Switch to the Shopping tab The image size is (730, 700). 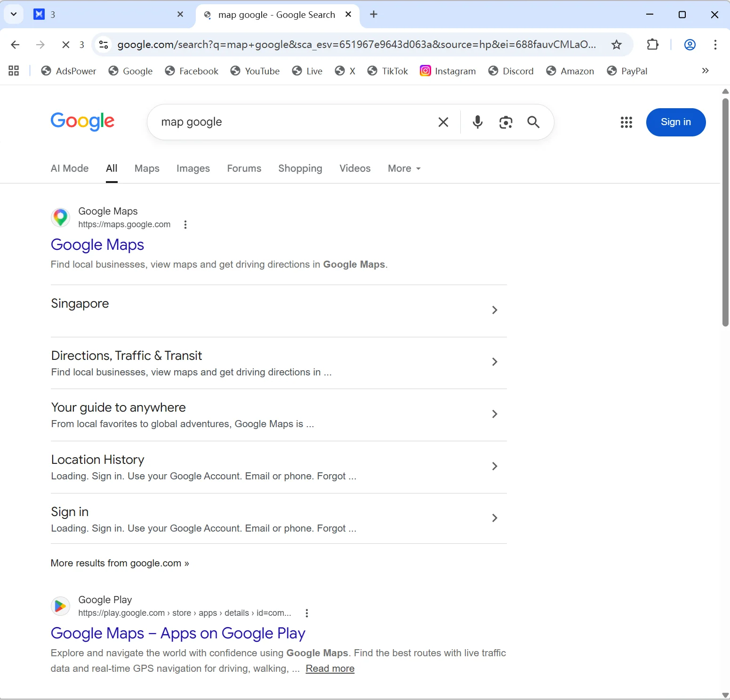(x=300, y=168)
